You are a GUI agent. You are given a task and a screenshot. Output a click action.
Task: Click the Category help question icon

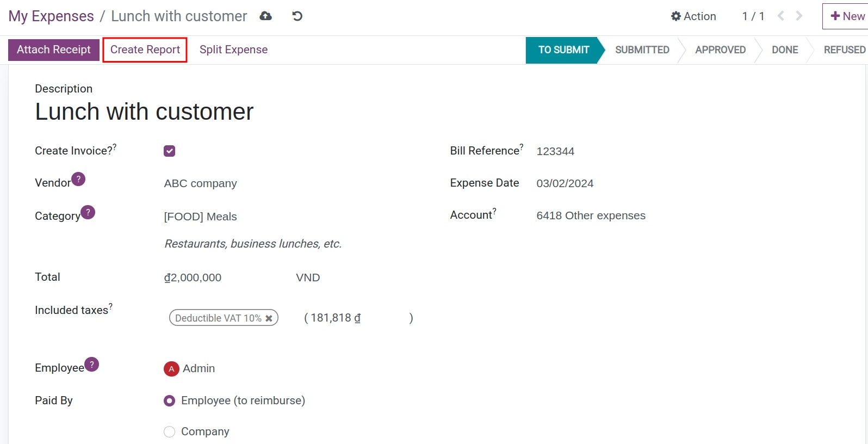click(88, 212)
